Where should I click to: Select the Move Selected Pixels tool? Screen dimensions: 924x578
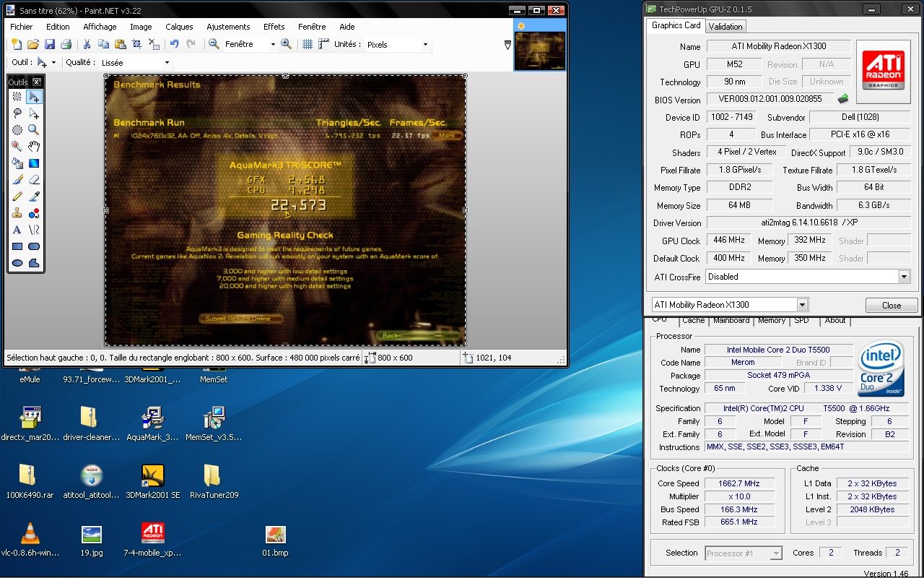pos(33,97)
